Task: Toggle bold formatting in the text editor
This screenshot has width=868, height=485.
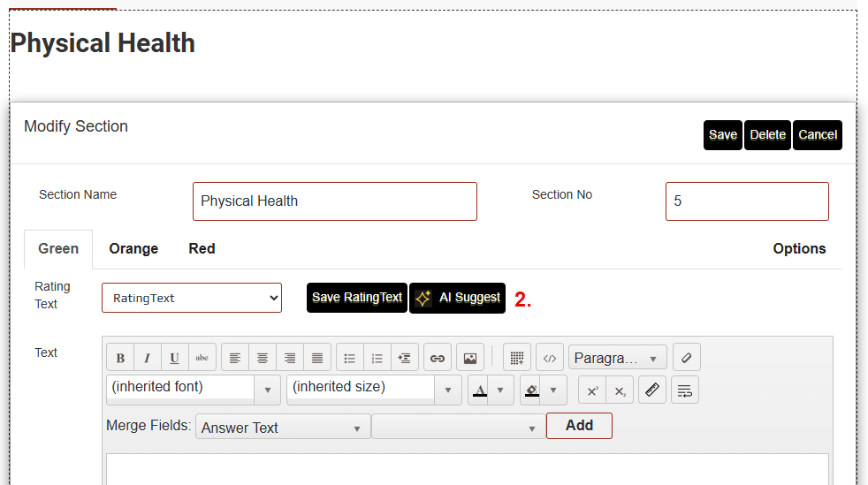Action: 120,358
